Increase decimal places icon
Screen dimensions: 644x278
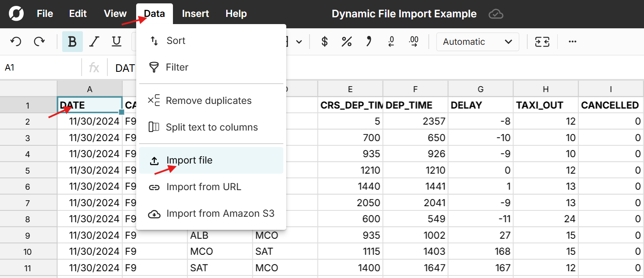[x=413, y=41]
